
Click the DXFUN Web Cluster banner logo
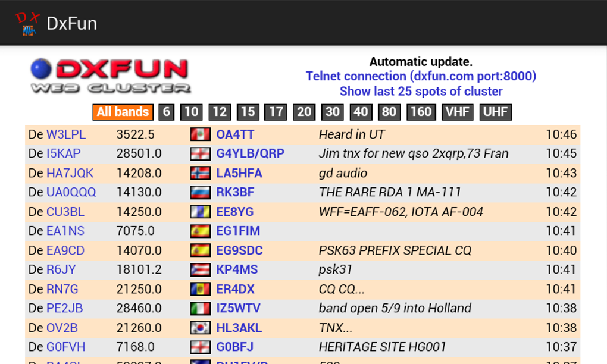click(110, 76)
